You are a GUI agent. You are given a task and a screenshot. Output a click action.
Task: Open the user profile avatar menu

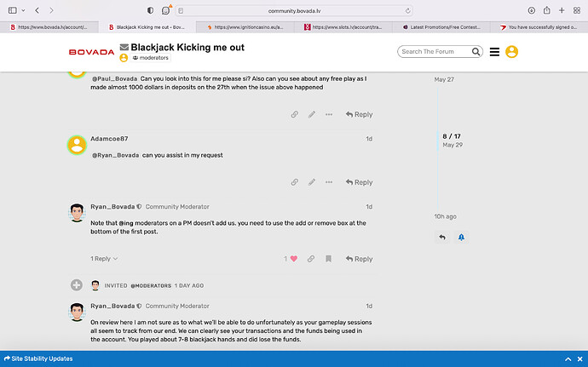[512, 51]
